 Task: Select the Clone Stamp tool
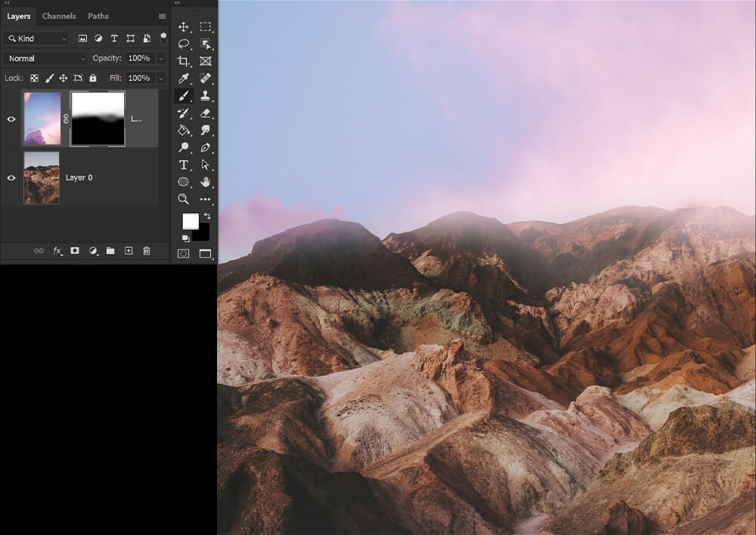click(x=205, y=96)
